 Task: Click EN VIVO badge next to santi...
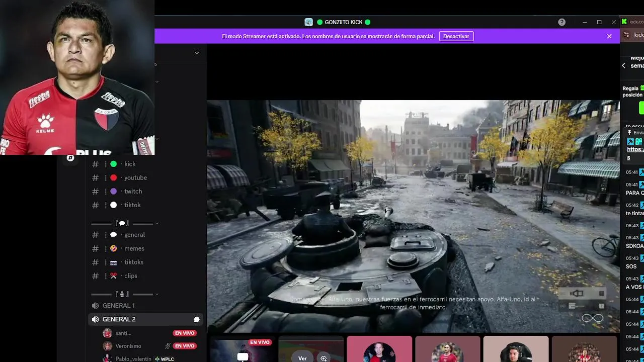[185, 333]
